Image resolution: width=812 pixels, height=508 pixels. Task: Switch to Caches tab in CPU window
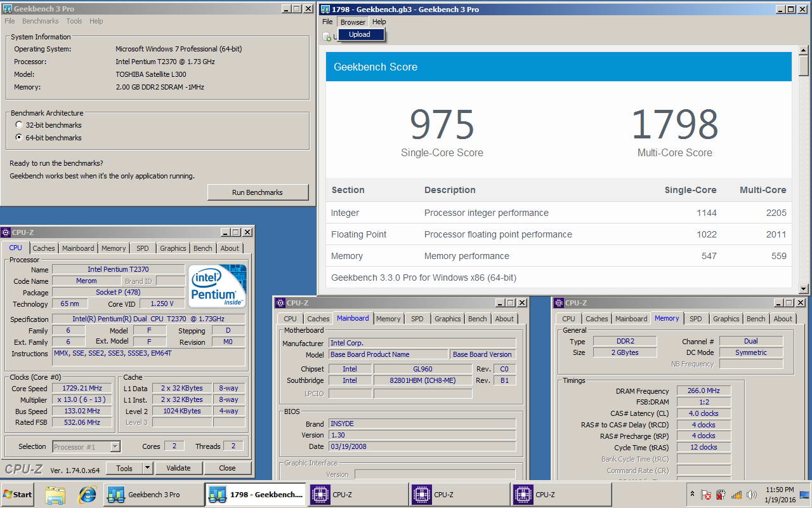coord(44,248)
